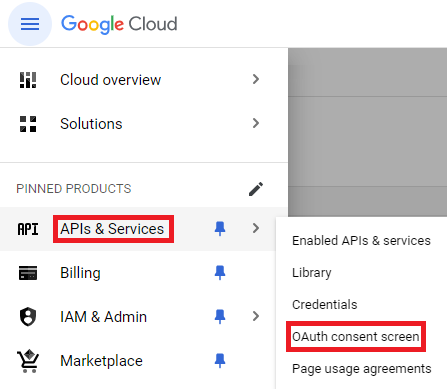447x389 pixels.
Task: Expand the APIs & Services submenu chevron
Action: tap(256, 228)
